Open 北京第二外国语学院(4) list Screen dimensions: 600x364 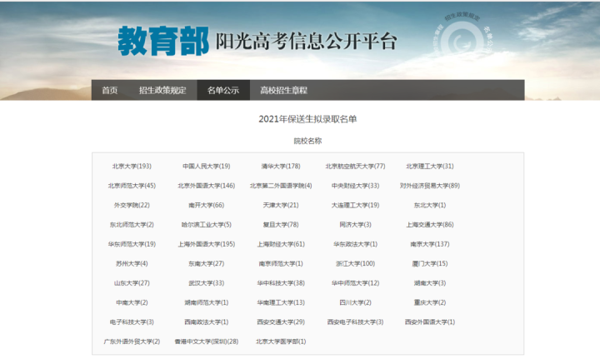(x=281, y=186)
